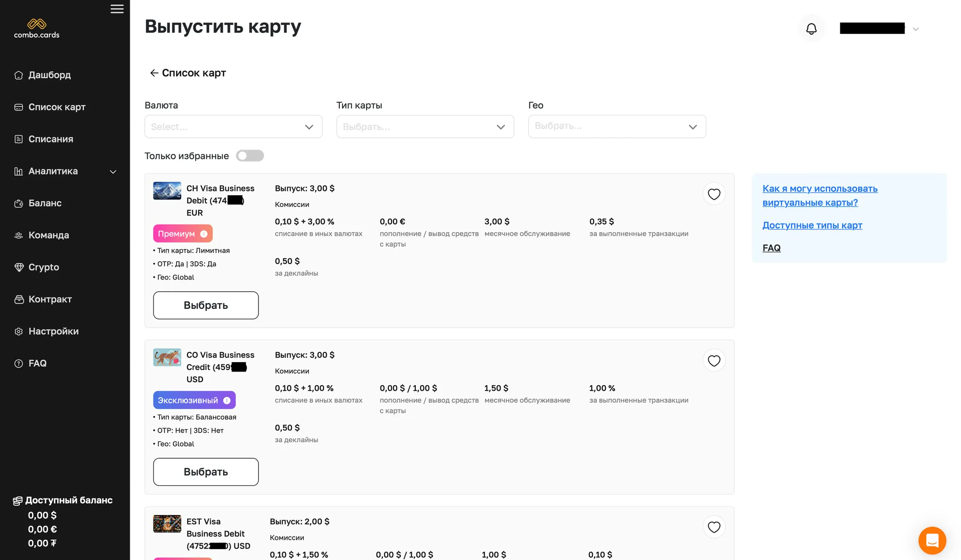This screenshot has width=961, height=560.
Task: Open the Доступные типы карт link
Action: (812, 225)
